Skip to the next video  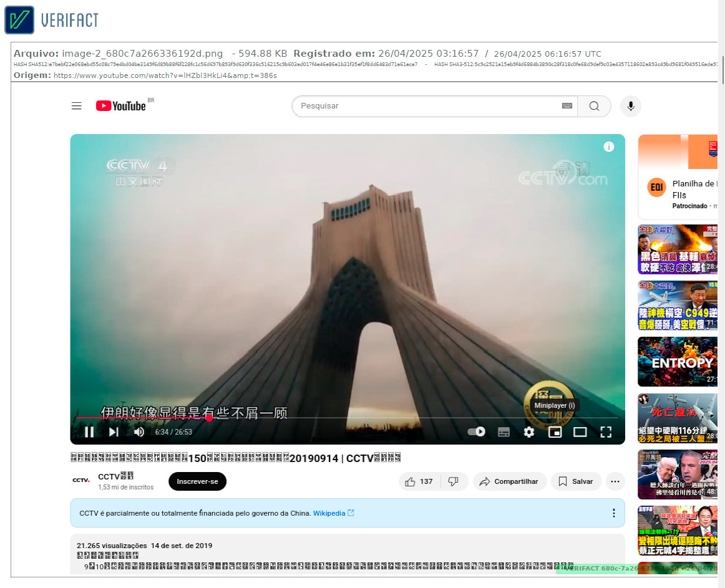click(114, 431)
